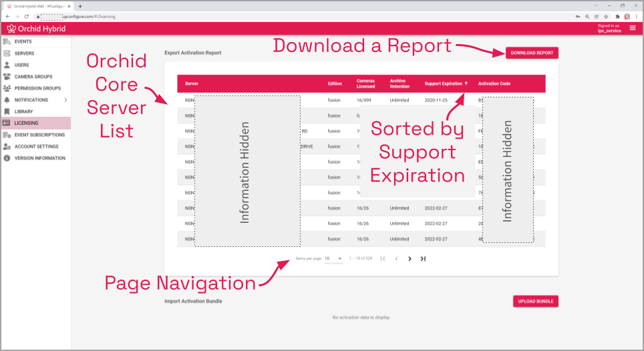Go to next page of results
Image resolution: width=644 pixels, height=351 pixels.
pos(410,259)
